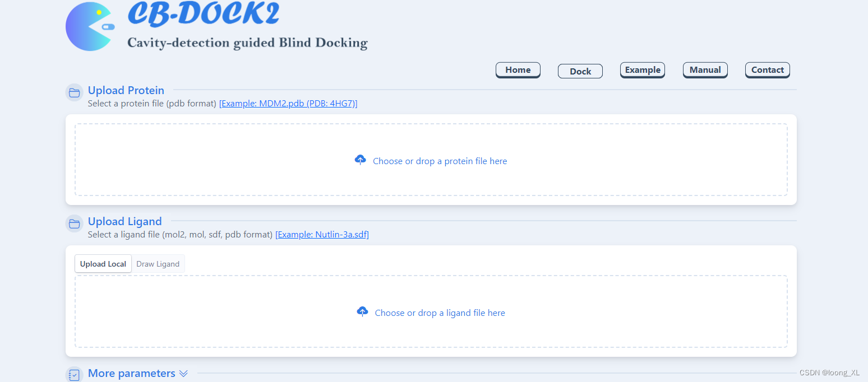Viewport: 868px width, 382px height.
Task: Click the CB-DOCK2 Pac-Man logo
Action: tap(90, 26)
